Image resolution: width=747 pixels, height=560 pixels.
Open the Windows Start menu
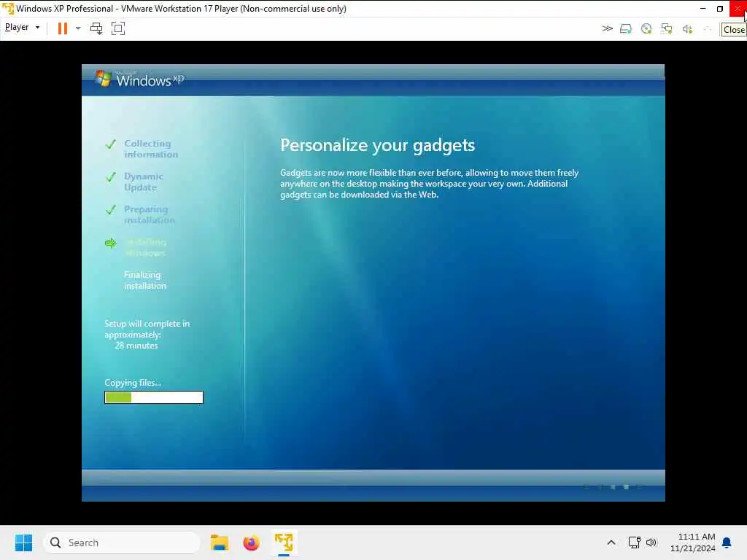tap(24, 542)
